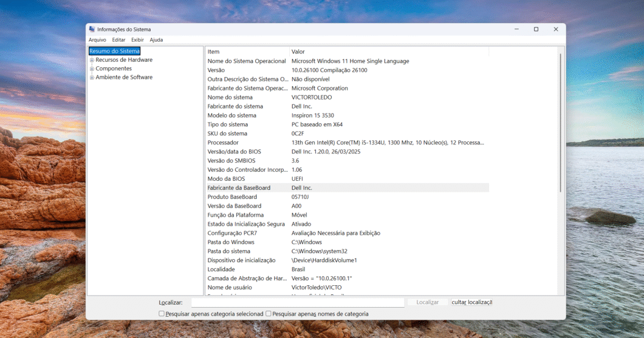Select Componentes label in tree
This screenshot has width=644, height=338.
tap(114, 69)
